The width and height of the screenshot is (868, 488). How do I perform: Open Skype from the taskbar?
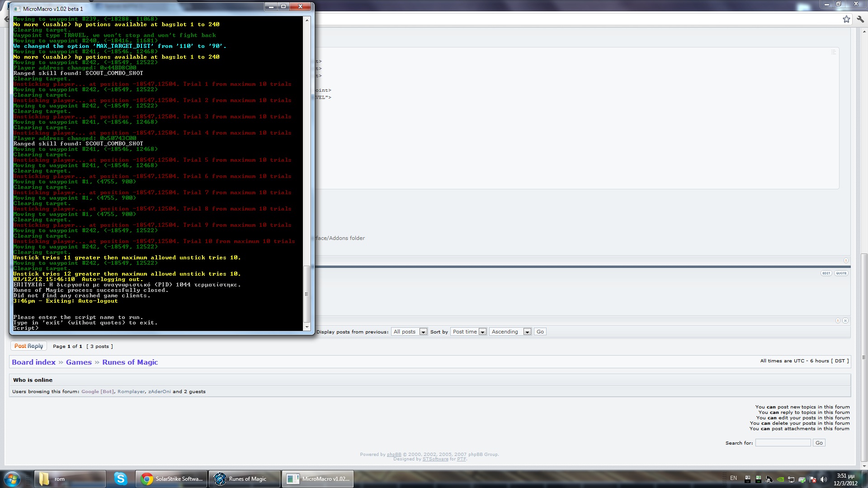tap(120, 479)
